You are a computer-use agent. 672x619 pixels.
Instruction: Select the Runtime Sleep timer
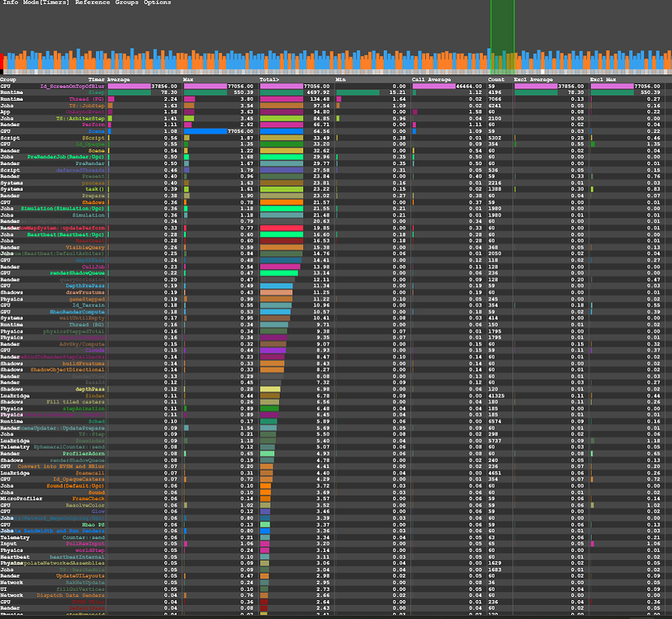(x=97, y=92)
